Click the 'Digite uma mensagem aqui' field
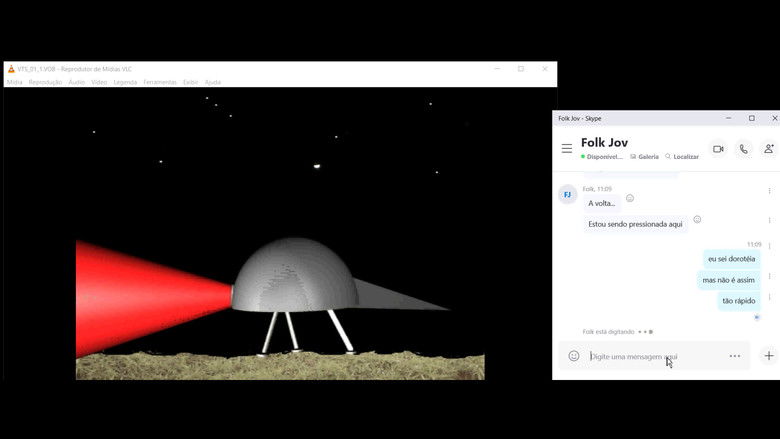 pos(650,356)
